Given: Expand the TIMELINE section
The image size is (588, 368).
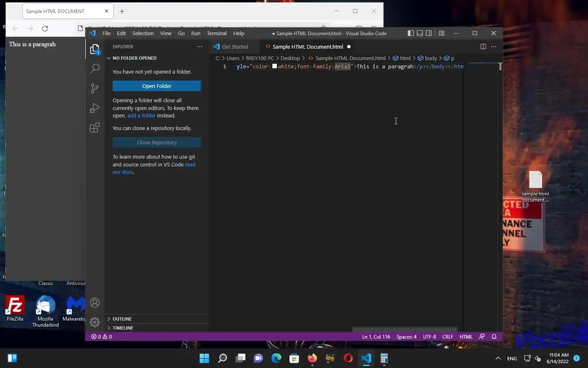Looking at the screenshot, I should point(157,328).
